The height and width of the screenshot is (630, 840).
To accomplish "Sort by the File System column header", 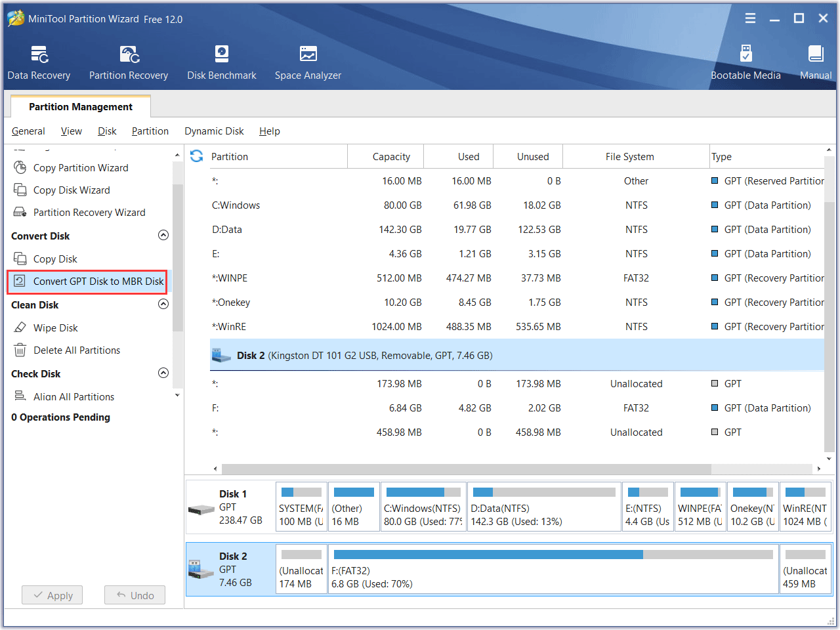I will pyautogui.click(x=636, y=156).
